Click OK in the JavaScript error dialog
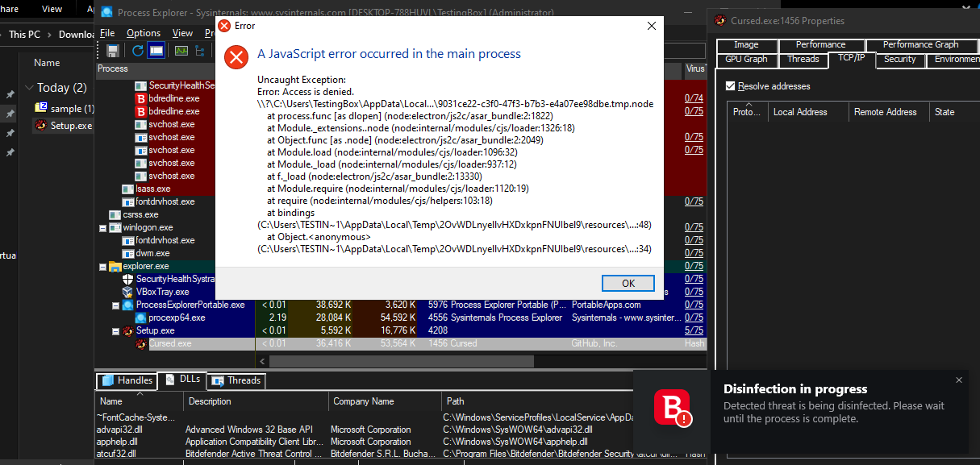This screenshot has width=980, height=465. 628,283
